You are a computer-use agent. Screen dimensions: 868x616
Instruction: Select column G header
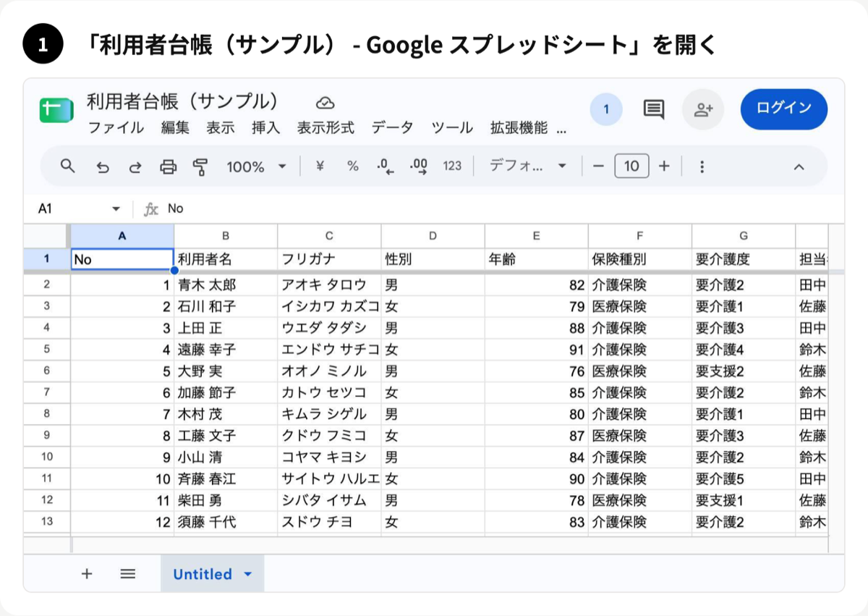743,235
